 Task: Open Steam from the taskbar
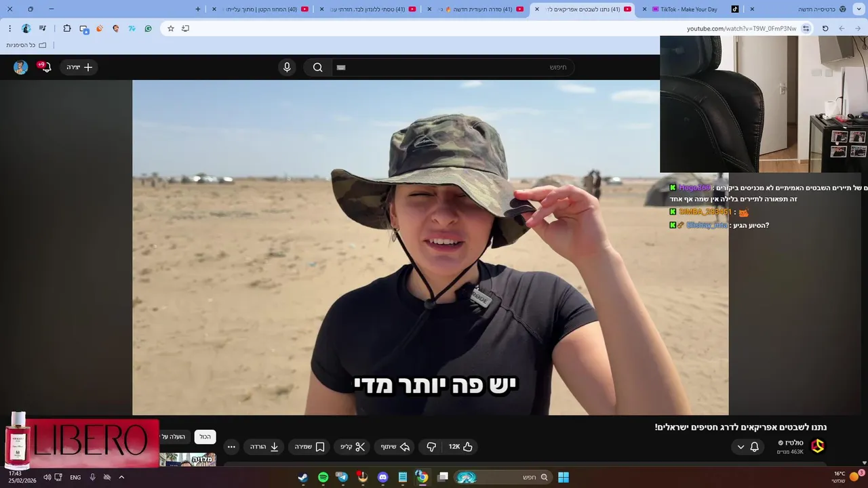tap(303, 477)
